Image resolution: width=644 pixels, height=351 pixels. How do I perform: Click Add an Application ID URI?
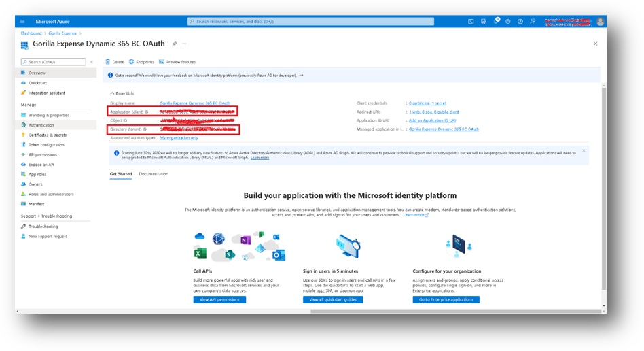432,120
